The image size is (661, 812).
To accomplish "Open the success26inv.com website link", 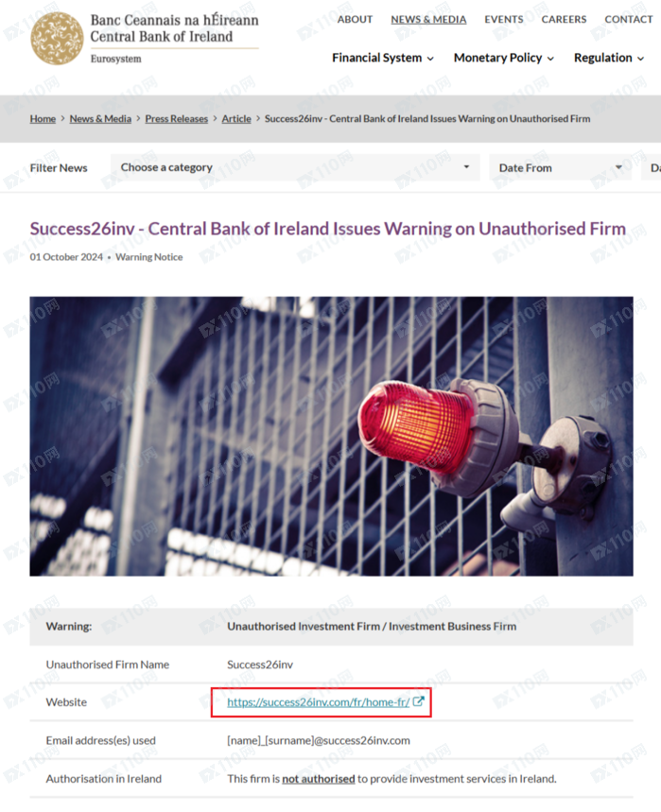I will pyautogui.click(x=318, y=702).
